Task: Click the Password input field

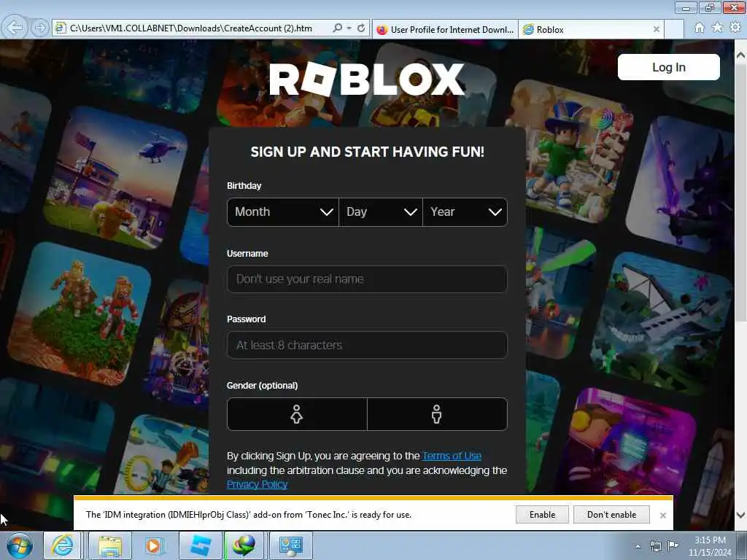Action: click(367, 345)
